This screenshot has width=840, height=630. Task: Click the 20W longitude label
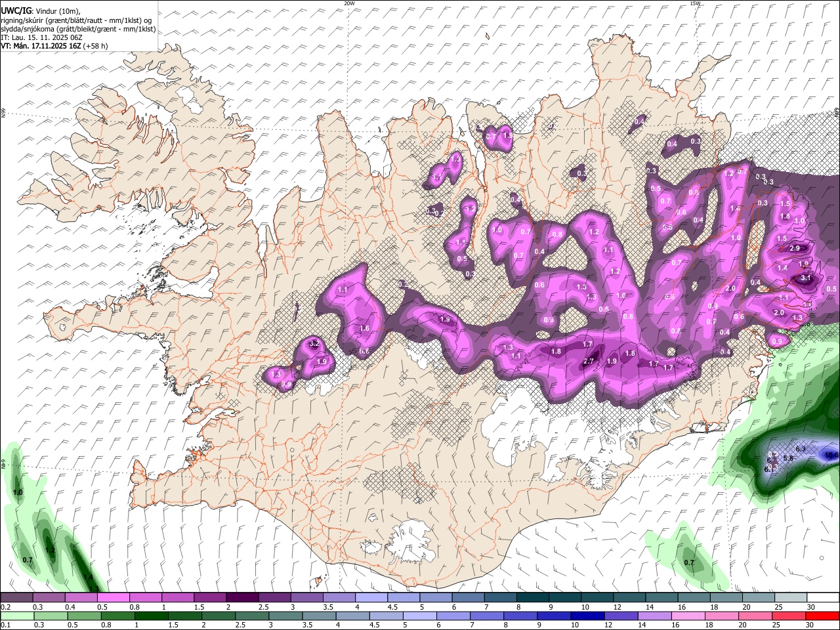(349, 3)
